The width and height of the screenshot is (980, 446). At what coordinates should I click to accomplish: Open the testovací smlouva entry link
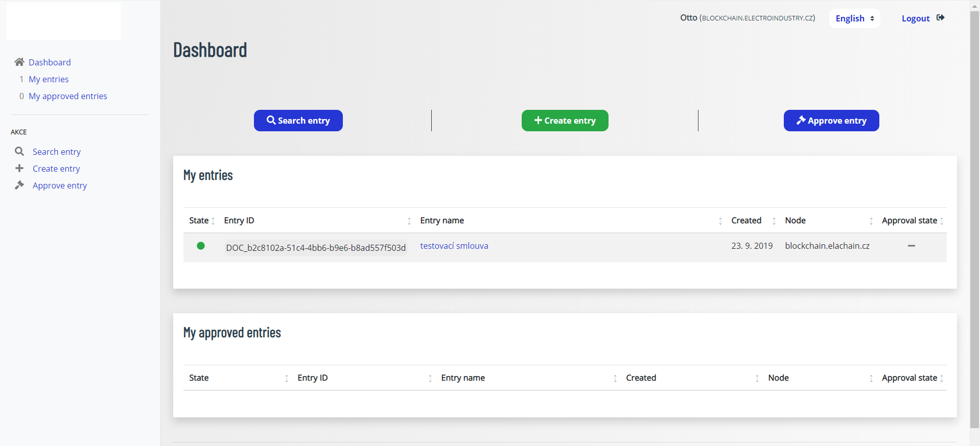tap(454, 246)
